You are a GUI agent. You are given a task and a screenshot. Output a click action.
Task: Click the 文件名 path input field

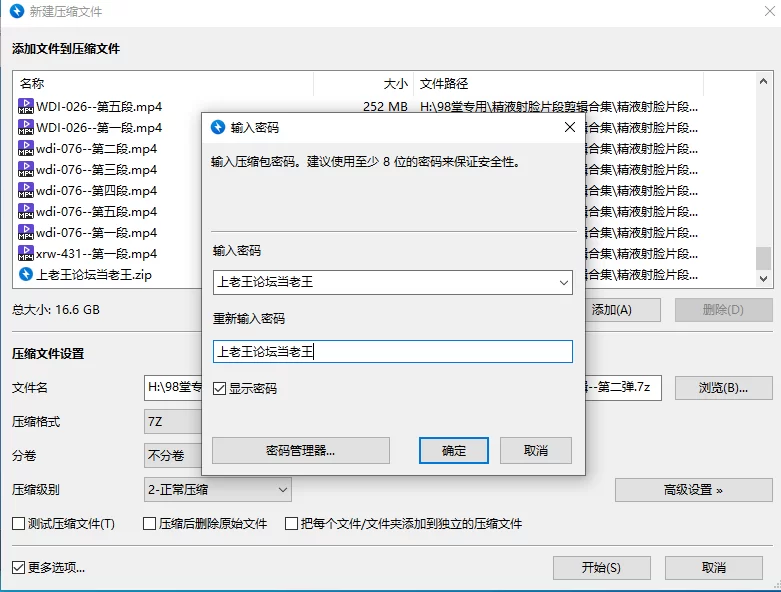(x=402, y=388)
